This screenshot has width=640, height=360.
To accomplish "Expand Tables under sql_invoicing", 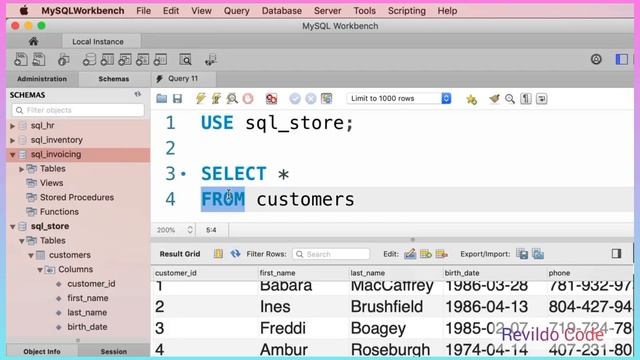I will coord(22,169).
